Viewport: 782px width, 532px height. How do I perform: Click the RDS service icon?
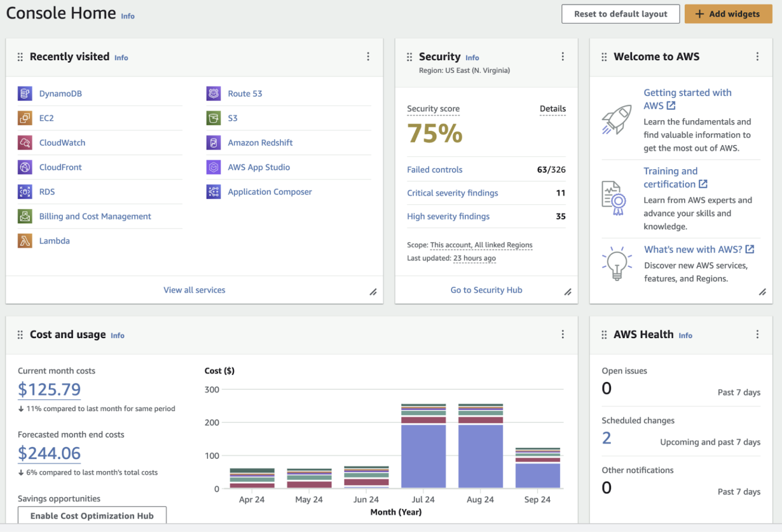click(x=25, y=191)
